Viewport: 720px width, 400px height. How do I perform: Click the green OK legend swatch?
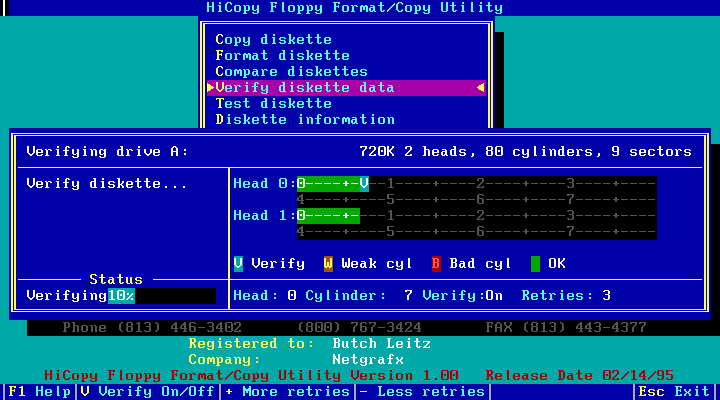point(535,264)
